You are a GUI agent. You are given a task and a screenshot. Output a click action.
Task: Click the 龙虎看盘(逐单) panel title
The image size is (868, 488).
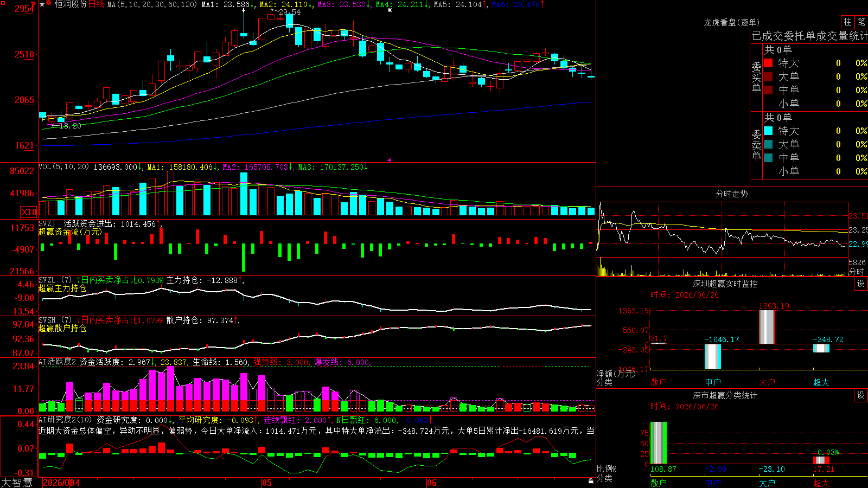(731, 22)
